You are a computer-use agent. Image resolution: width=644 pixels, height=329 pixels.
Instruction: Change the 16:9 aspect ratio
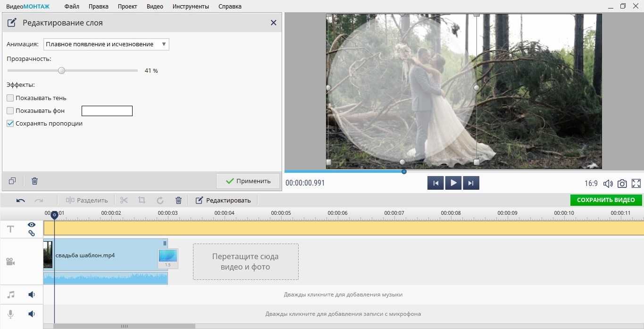pos(591,184)
